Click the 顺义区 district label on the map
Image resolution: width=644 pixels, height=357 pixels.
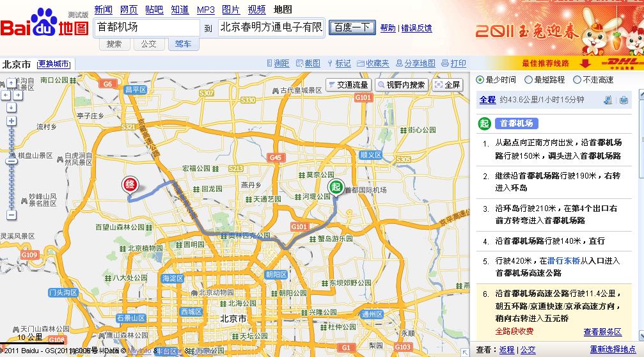[x=371, y=155]
